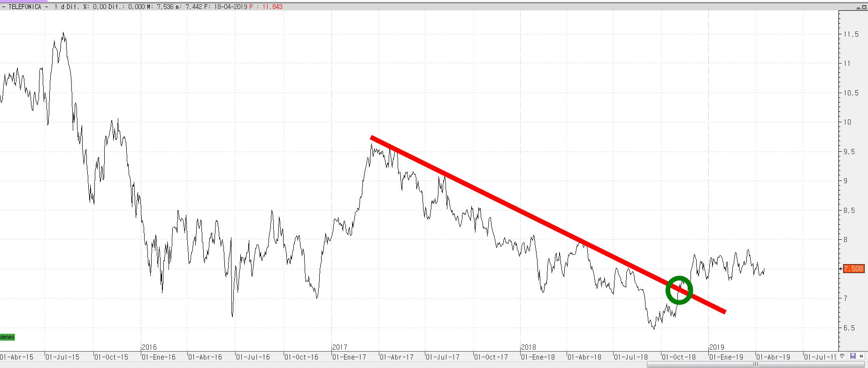
Task: Click the grey chart tool icon left of save
Action: [843, 356]
